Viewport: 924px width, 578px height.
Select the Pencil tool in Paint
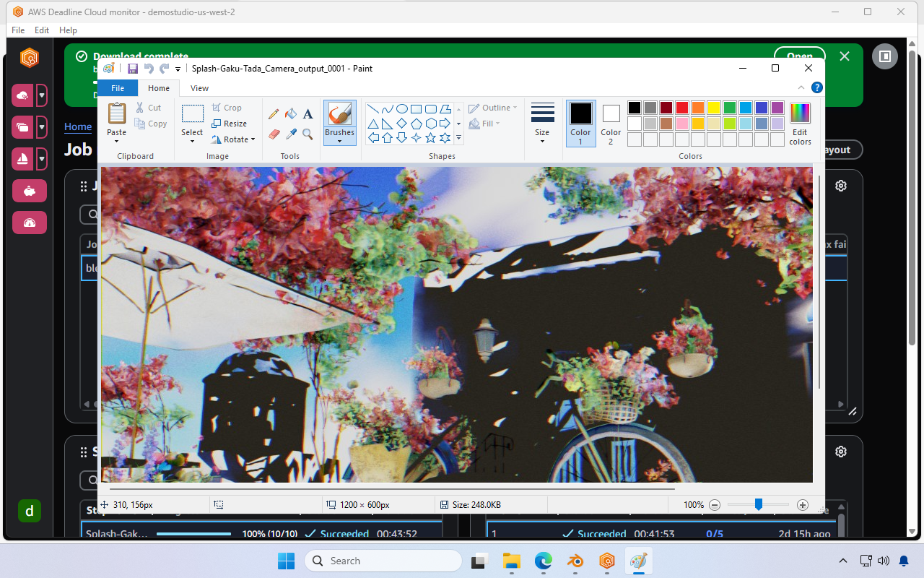click(x=274, y=113)
